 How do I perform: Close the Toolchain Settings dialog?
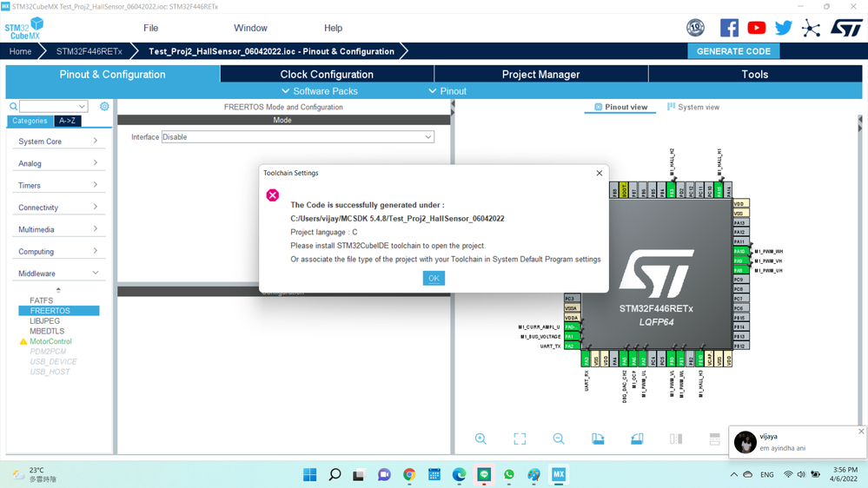pos(599,173)
